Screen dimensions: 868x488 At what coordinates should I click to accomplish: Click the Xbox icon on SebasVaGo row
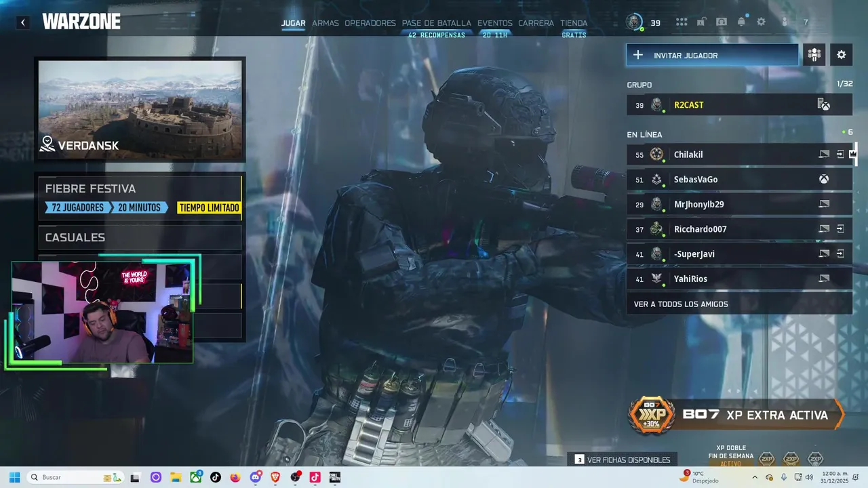(x=824, y=180)
